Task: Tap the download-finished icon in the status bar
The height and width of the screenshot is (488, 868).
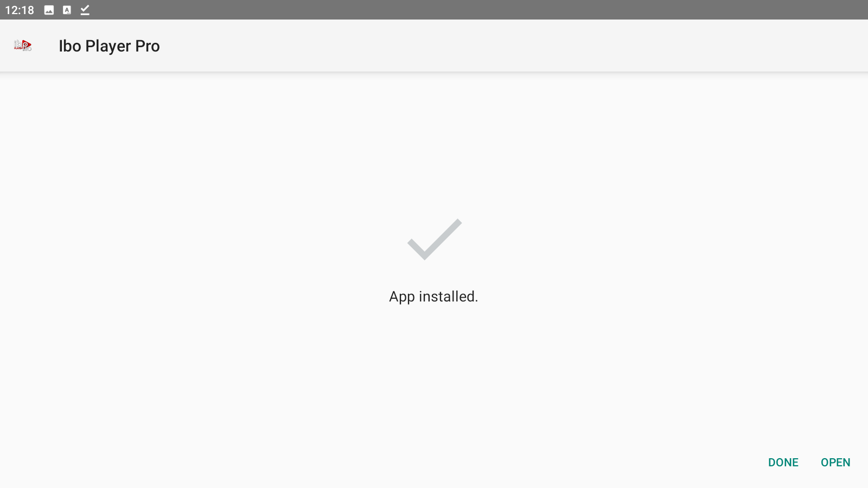Action: click(x=85, y=10)
